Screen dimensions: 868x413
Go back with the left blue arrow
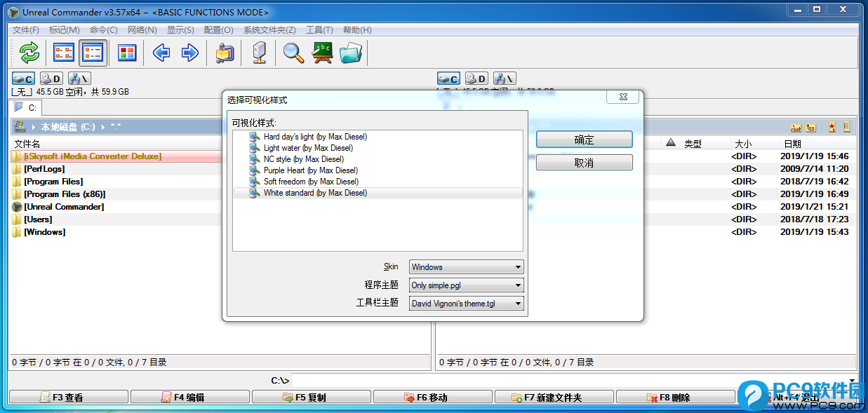(x=161, y=53)
